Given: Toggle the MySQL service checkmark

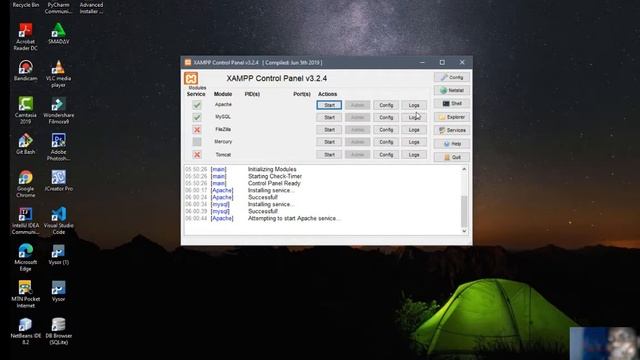Looking at the screenshot, I should [x=197, y=117].
